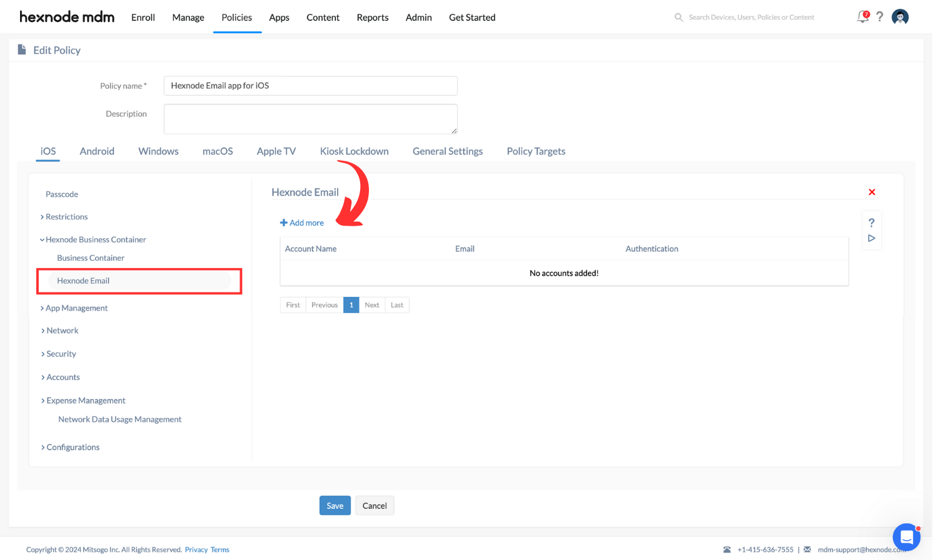933x560 pixels.
Task: Select page 1 in pagination
Action: (351, 305)
